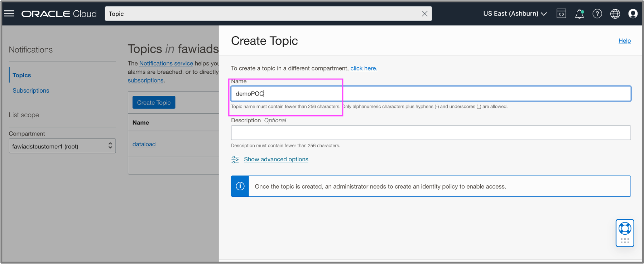Click the Name column header
Screen dimensions: 644x264
tap(141, 122)
